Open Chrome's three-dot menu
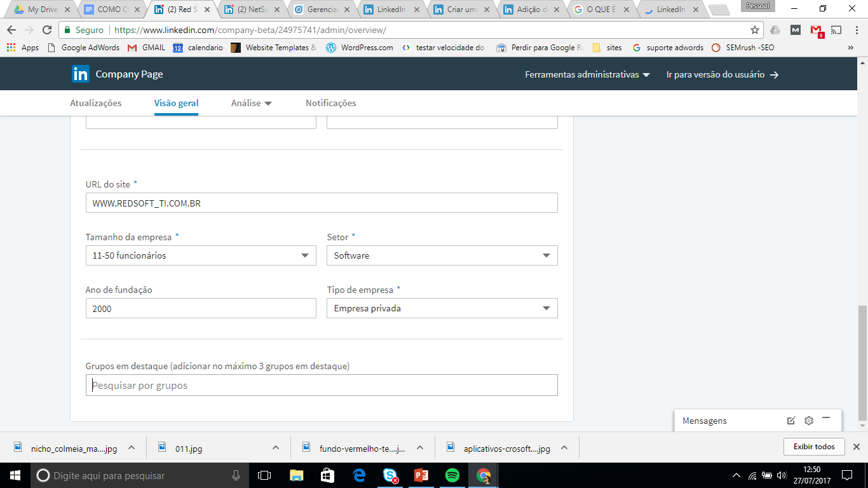Viewport: 868px width, 488px height. 856,30
